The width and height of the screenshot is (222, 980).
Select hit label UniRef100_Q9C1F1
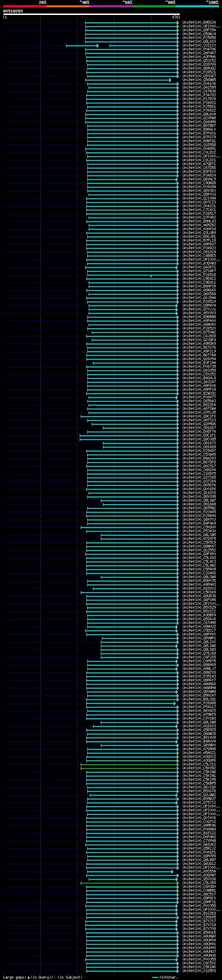(x=199, y=435)
